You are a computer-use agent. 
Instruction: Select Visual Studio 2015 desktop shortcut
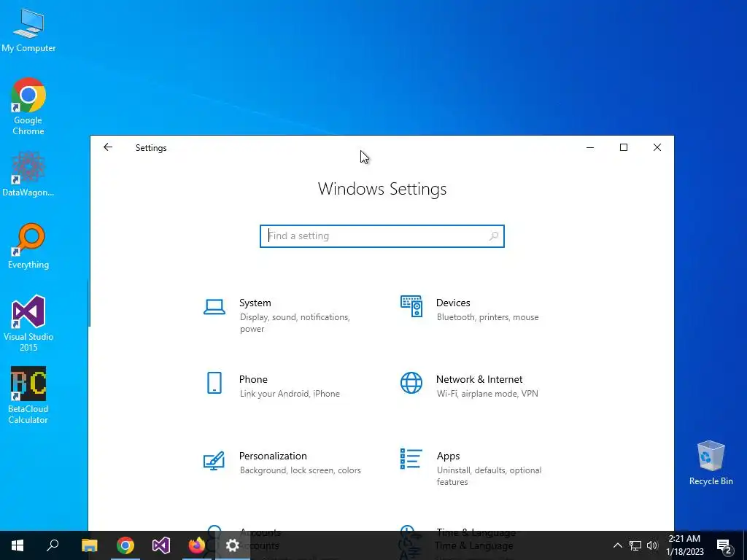[28, 323]
